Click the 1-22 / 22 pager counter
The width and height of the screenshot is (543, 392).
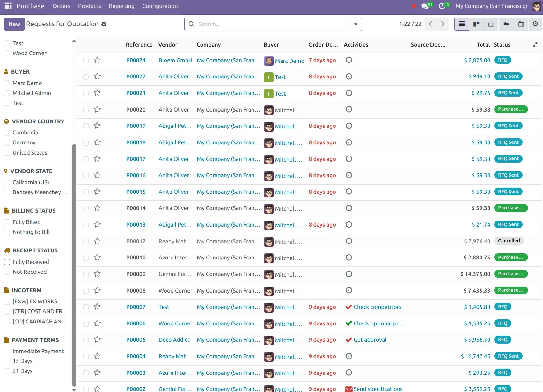coord(410,24)
